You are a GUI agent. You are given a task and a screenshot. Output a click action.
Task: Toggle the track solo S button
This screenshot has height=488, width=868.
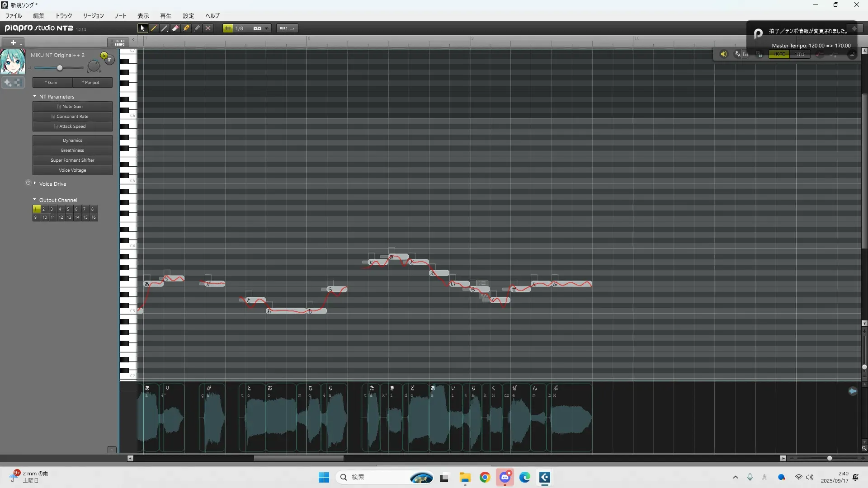104,55
